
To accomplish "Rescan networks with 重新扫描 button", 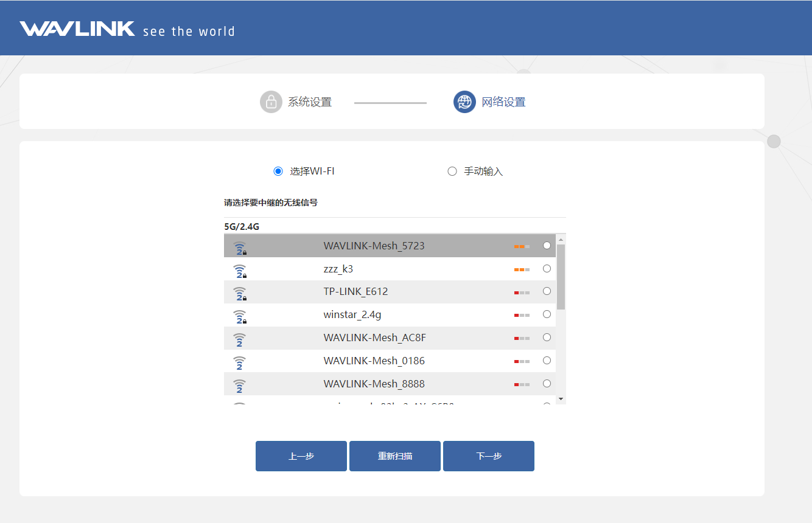I will pyautogui.click(x=395, y=456).
